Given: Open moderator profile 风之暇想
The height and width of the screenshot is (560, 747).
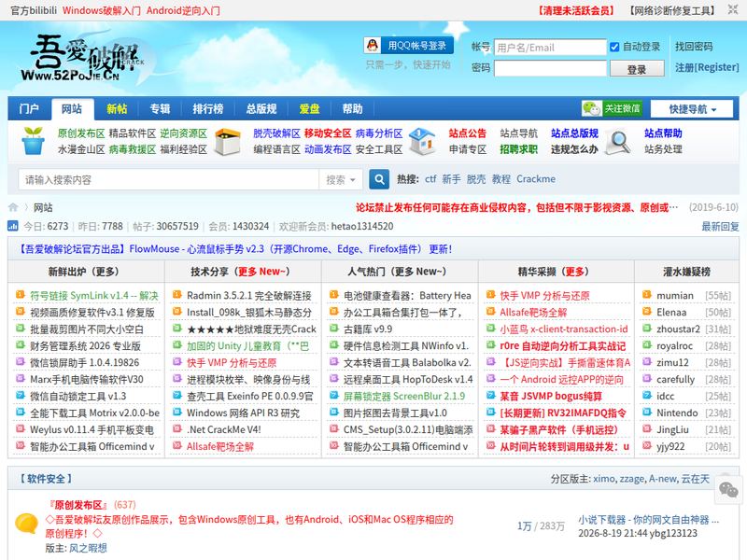Looking at the screenshot, I should coord(88,548).
